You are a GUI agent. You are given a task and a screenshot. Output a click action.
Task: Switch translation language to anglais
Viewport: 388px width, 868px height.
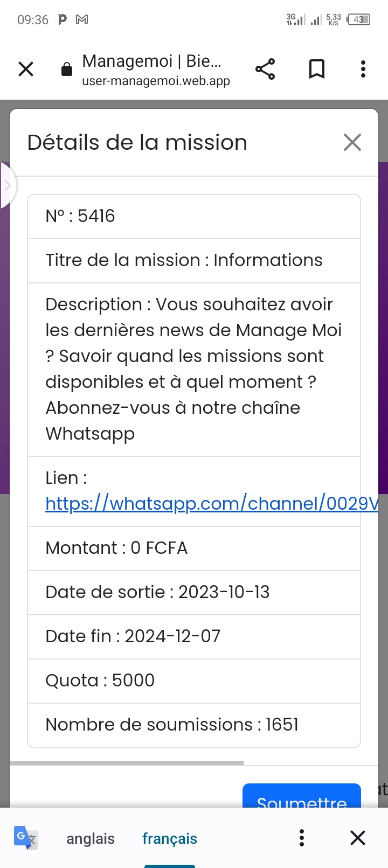pos(91,838)
